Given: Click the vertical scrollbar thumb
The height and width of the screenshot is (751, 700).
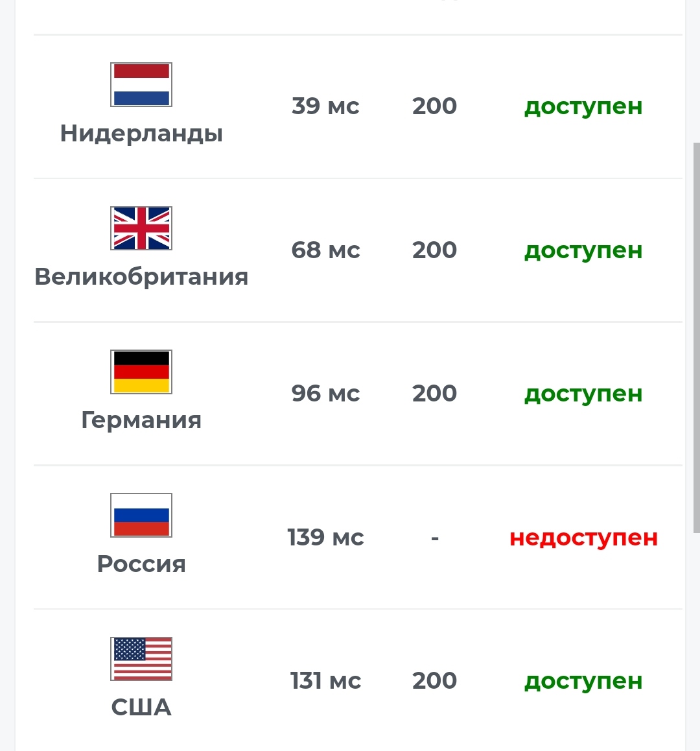Looking at the screenshot, I should pyautogui.click(x=697, y=338).
